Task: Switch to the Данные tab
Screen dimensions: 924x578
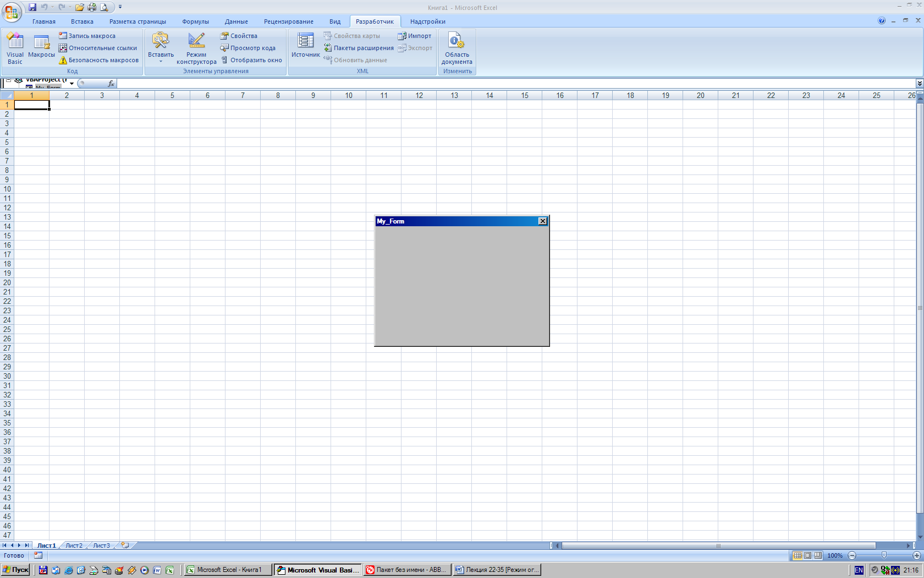Action: 237,21
